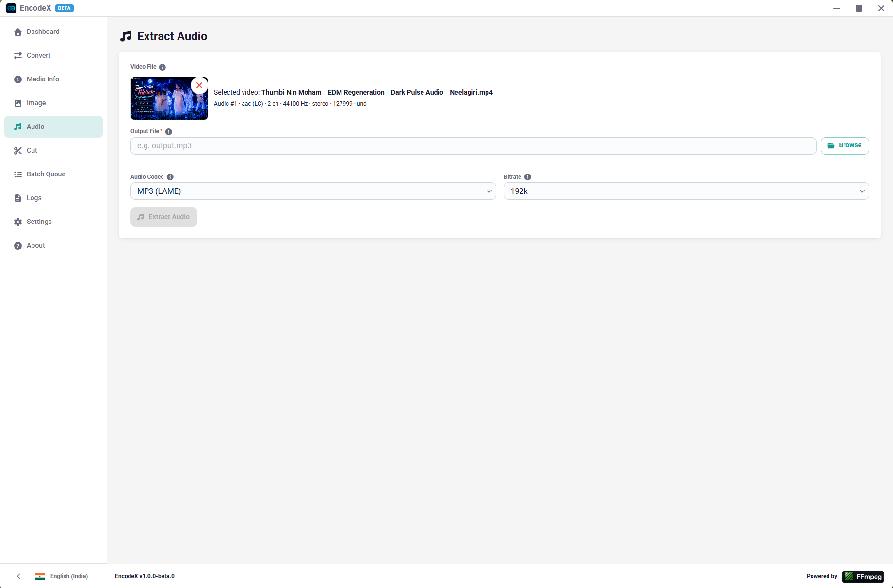Screen dimensions: 893x588
Task: Click the Extract Audio button
Action: click(164, 217)
